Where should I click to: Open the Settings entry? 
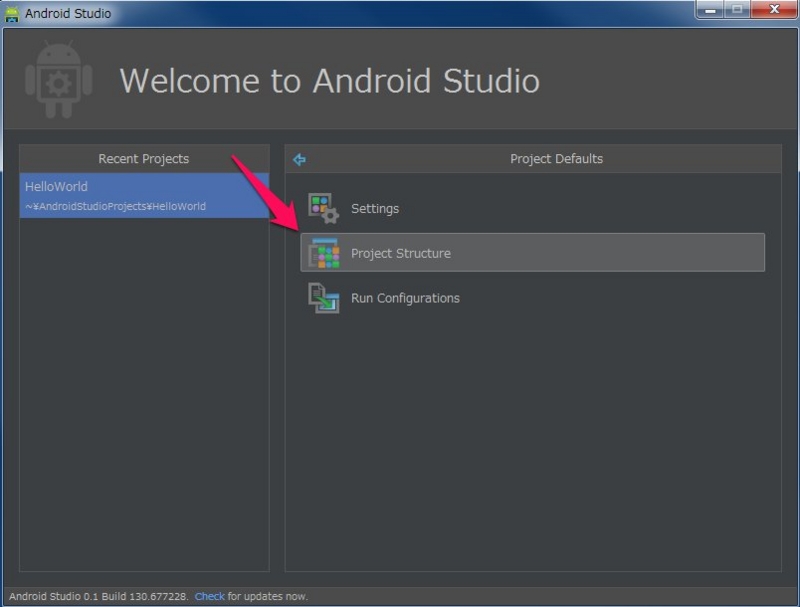(x=533, y=208)
